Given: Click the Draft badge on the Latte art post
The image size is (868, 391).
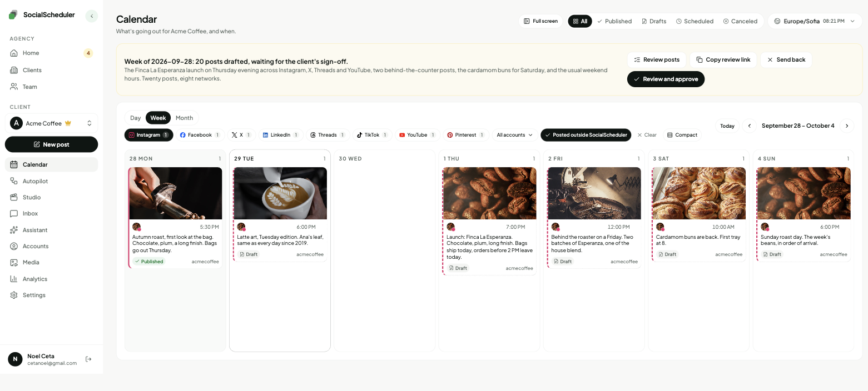Looking at the screenshot, I should pos(249,254).
